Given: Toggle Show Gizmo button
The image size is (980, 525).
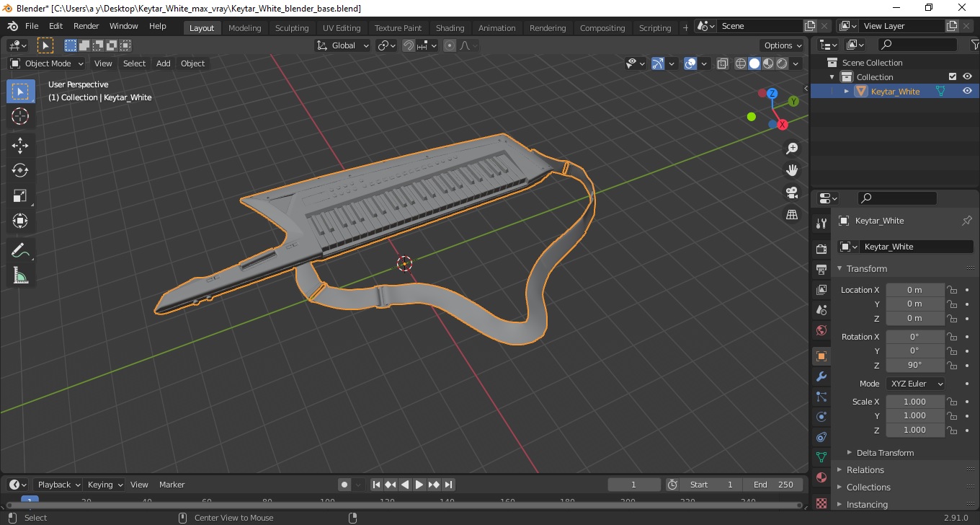Looking at the screenshot, I should click(x=657, y=63).
